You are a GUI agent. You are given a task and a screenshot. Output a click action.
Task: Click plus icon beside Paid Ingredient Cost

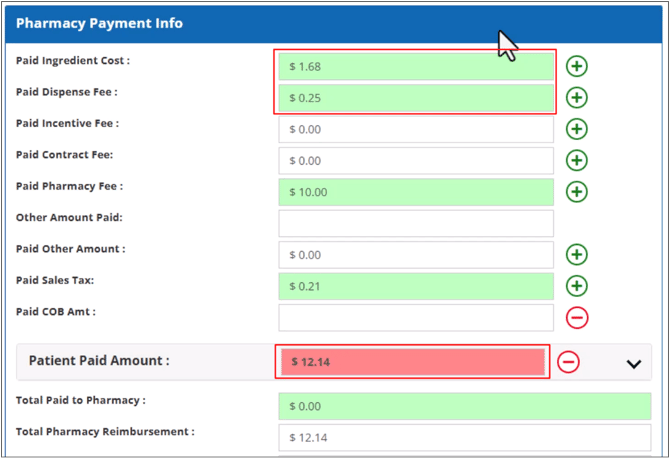pos(577,66)
